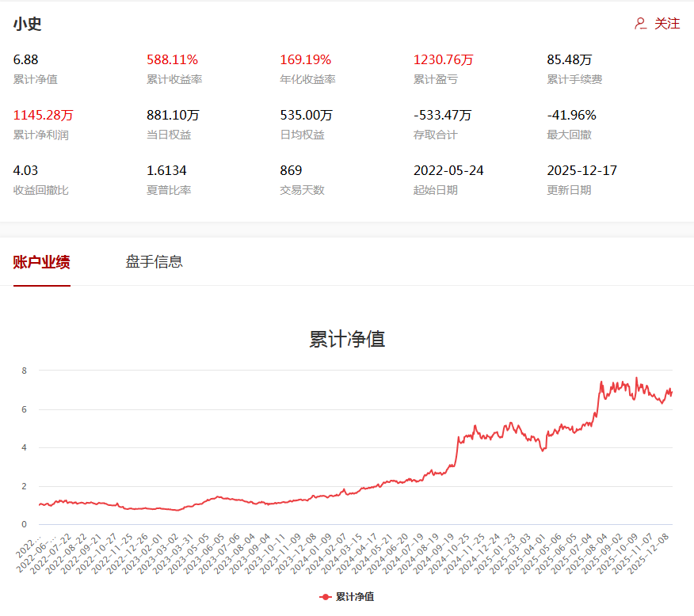This screenshot has width=694, height=616.
Task: Click the y-axis label 8
Action: (x=24, y=371)
